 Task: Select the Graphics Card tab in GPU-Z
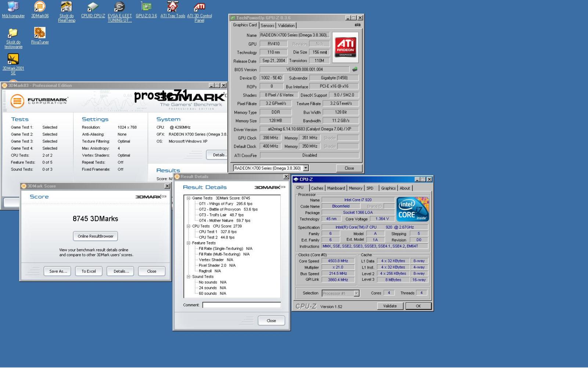(x=245, y=25)
